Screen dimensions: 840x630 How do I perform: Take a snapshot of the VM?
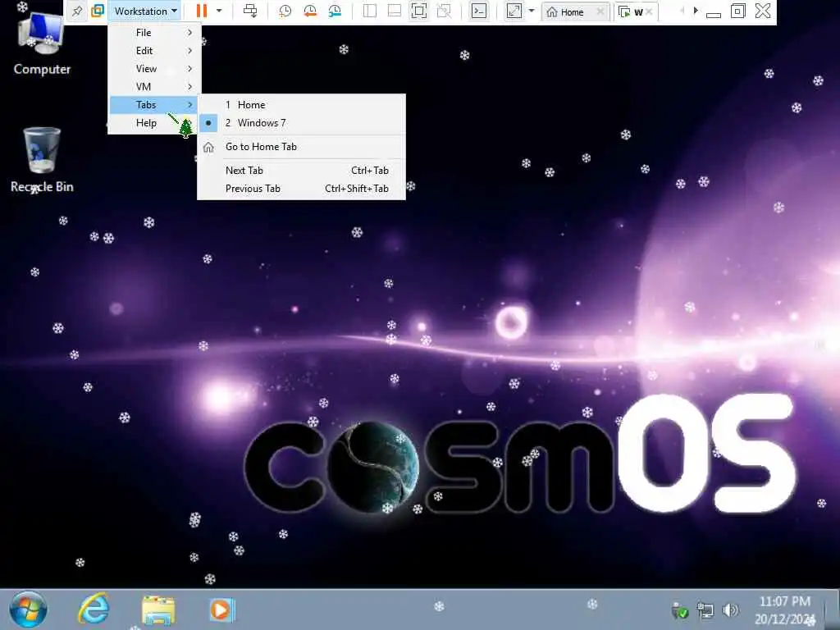[285, 11]
